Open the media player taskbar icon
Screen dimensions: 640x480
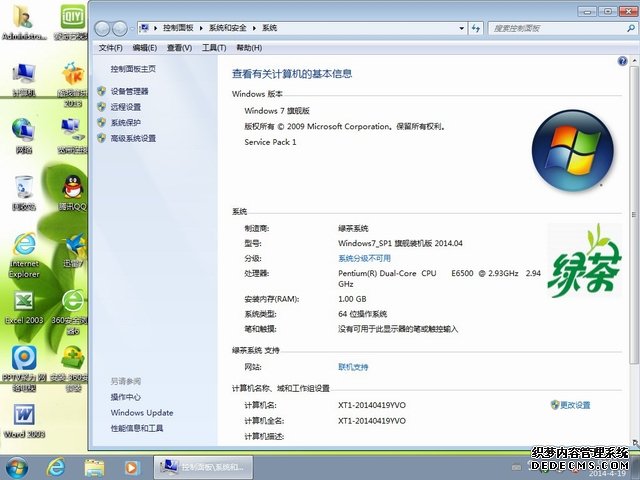coord(132,468)
